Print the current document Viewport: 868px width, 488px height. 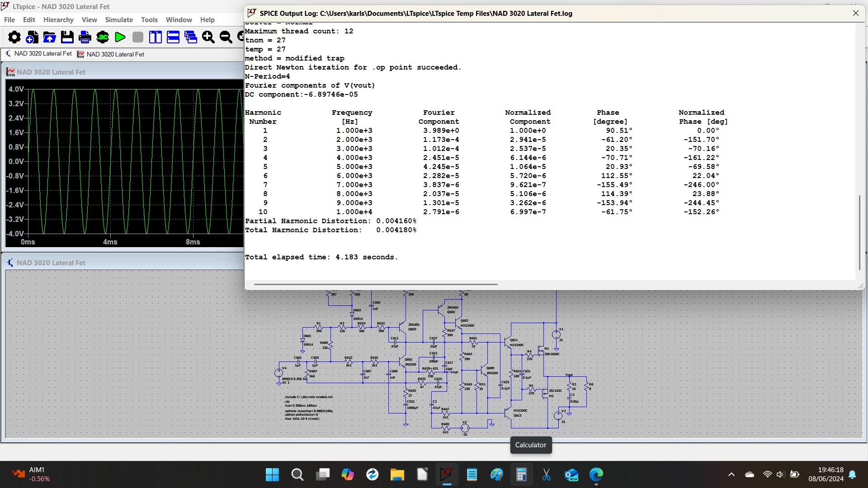(x=85, y=37)
